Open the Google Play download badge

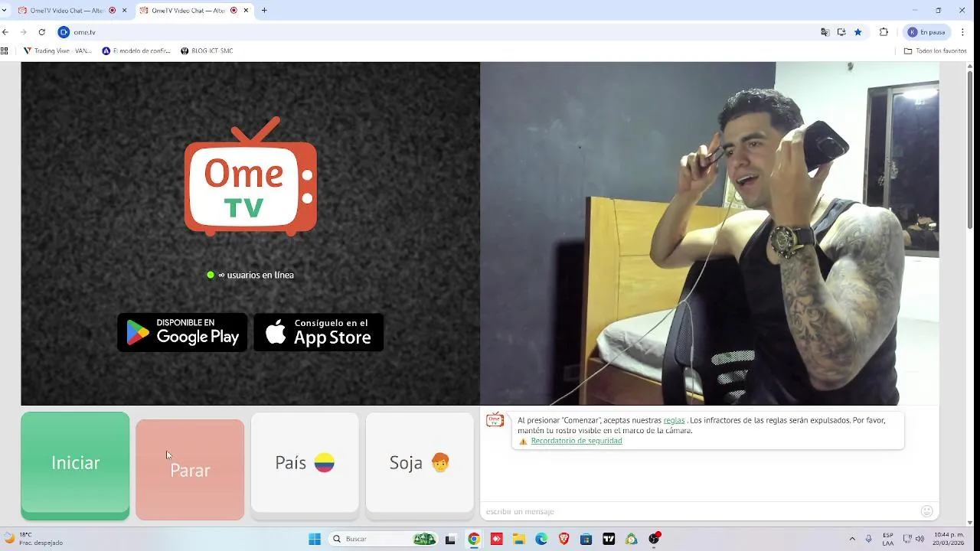point(182,332)
